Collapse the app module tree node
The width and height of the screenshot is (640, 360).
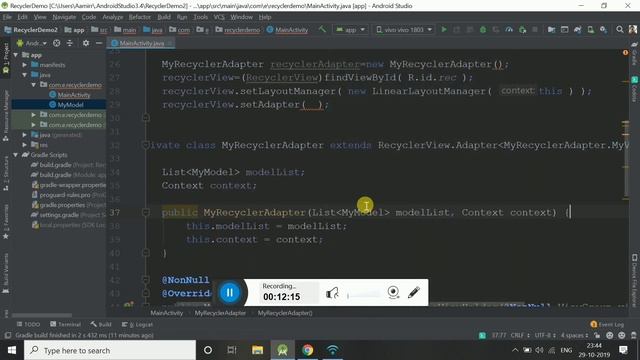(x=16, y=55)
